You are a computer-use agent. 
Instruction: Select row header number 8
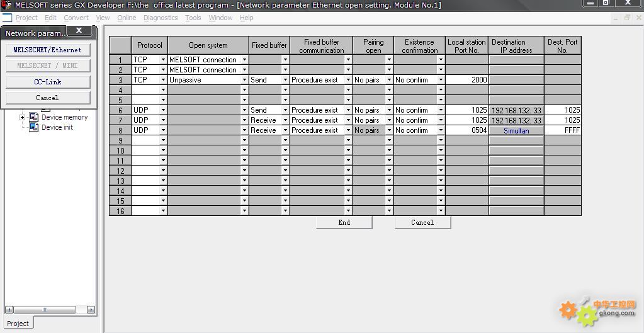[x=120, y=130]
